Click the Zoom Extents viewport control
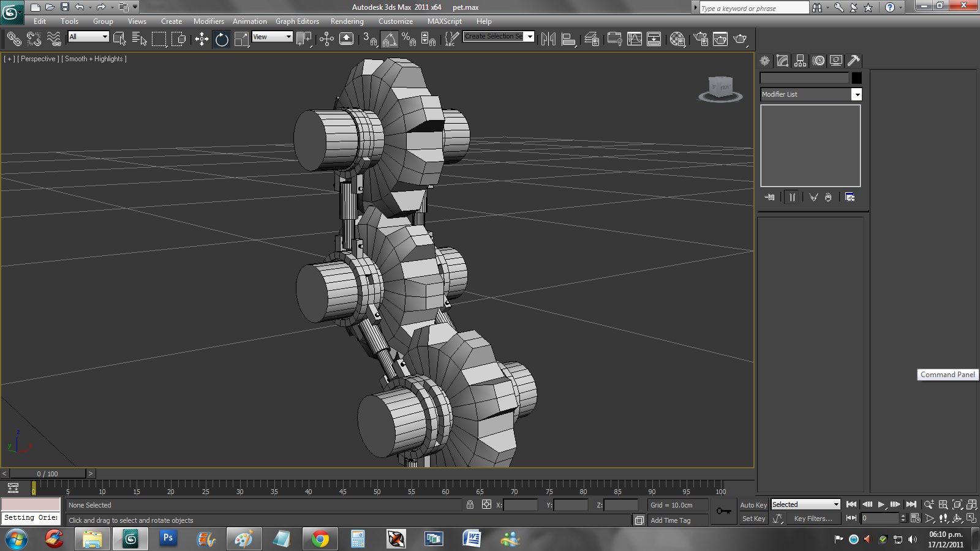Image resolution: width=980 pixels, height=551 pixels. pos(957,504)
